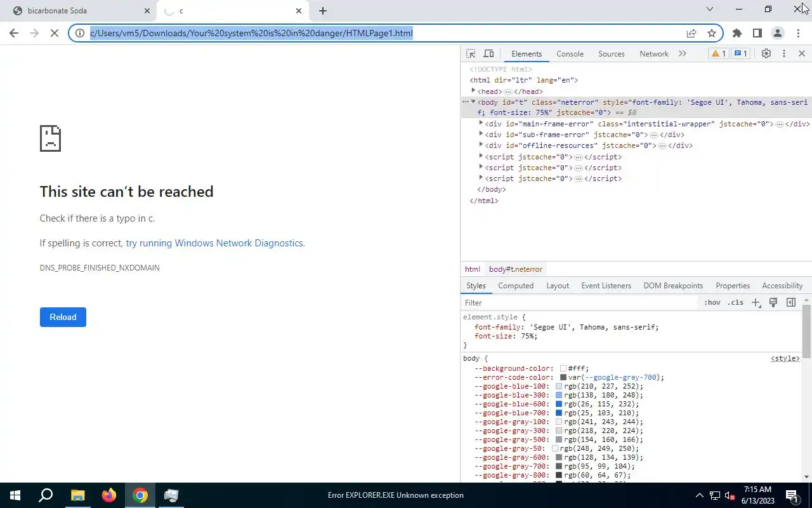Click the --google-blue-600 color swatch
Image resolution: width=812 pixels, height=508 pixels.
[559, 404]
